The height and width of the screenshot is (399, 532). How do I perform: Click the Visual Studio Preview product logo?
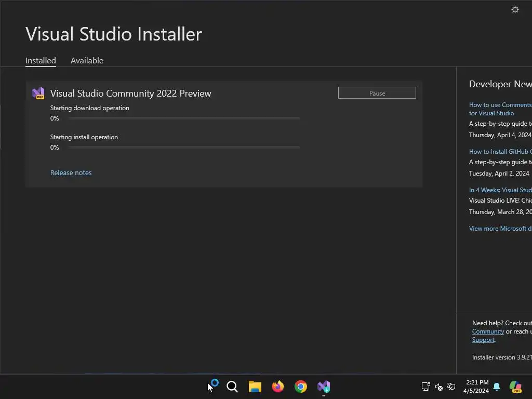coord(38,94)
